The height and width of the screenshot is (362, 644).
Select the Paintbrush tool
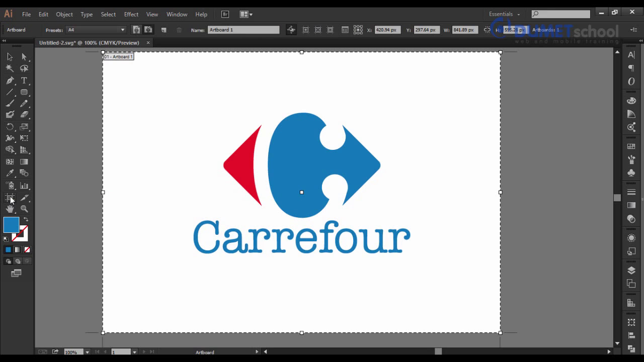coord(10,104)
